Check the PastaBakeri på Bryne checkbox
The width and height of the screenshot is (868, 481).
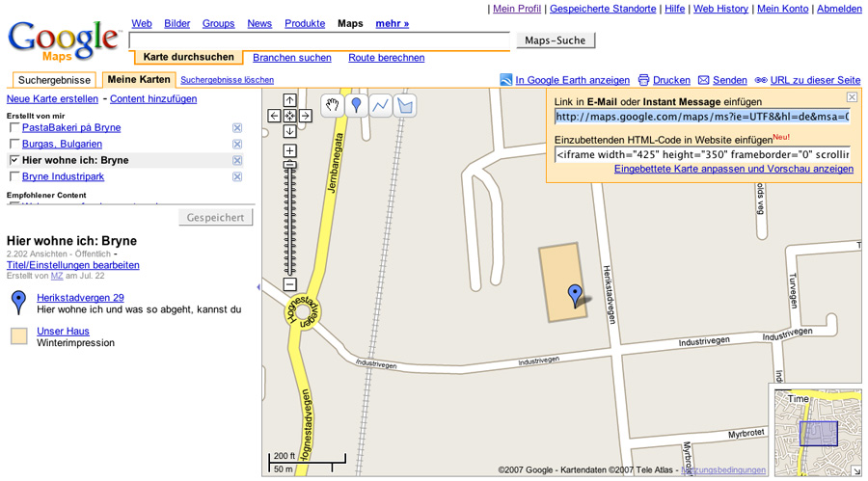(x=14, y=128)
